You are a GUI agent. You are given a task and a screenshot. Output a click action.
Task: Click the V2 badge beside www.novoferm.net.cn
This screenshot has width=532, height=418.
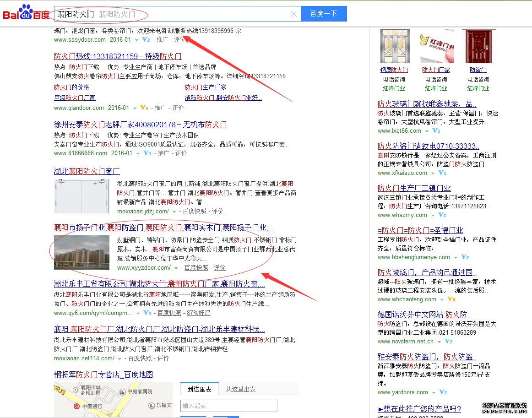pos(449,342)
